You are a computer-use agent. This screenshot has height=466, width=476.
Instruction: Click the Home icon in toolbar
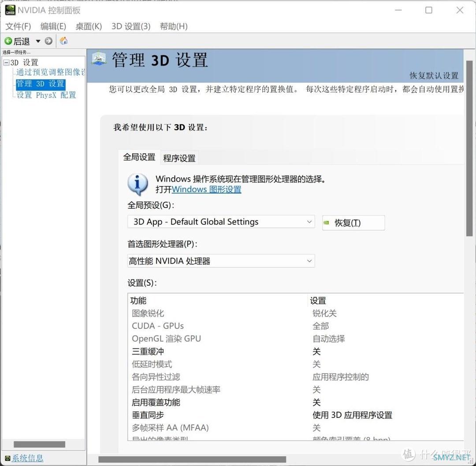click(63, 41)
